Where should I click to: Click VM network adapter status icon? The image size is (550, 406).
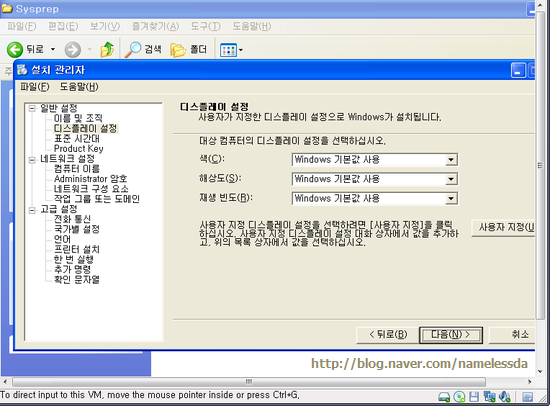click(x=489, y=397)
